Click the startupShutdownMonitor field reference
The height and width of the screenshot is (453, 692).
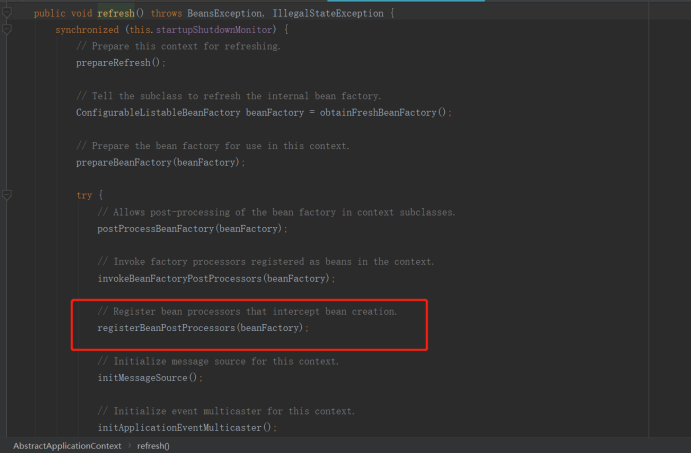pyautogui.click(x=214, y=30)
